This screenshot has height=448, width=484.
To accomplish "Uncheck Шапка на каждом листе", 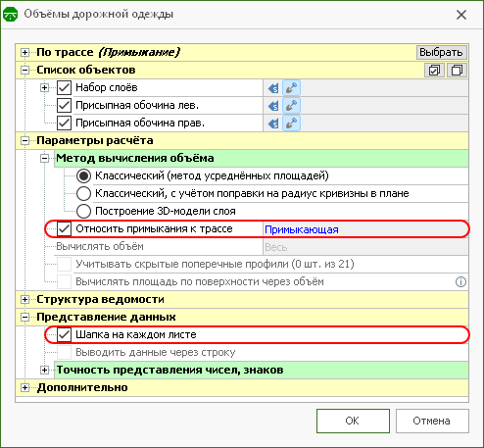I will tap(64, 334).
